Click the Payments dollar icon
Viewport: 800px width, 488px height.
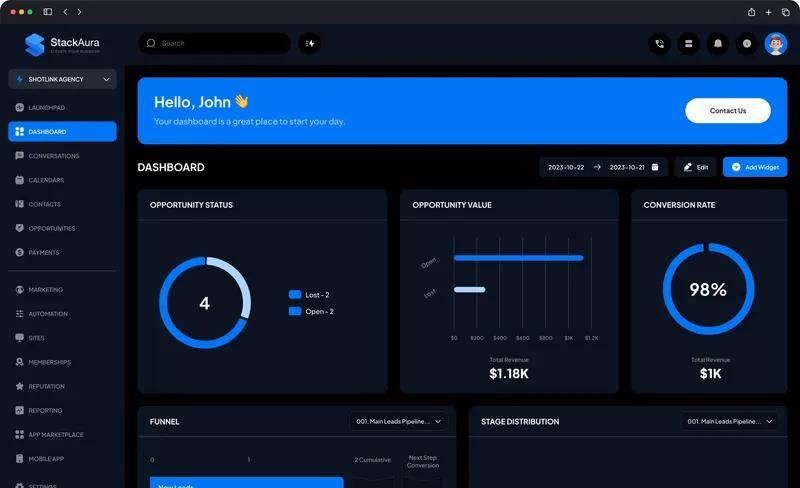coord(19,252)
